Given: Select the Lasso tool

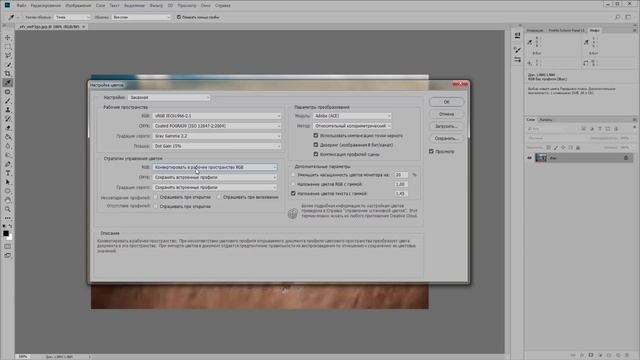Looking at the screenshot, I should tap(8, 56).
